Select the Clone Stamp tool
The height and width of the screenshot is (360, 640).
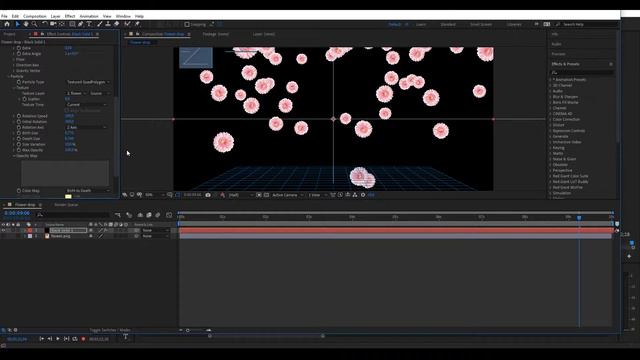coord(108,24)
